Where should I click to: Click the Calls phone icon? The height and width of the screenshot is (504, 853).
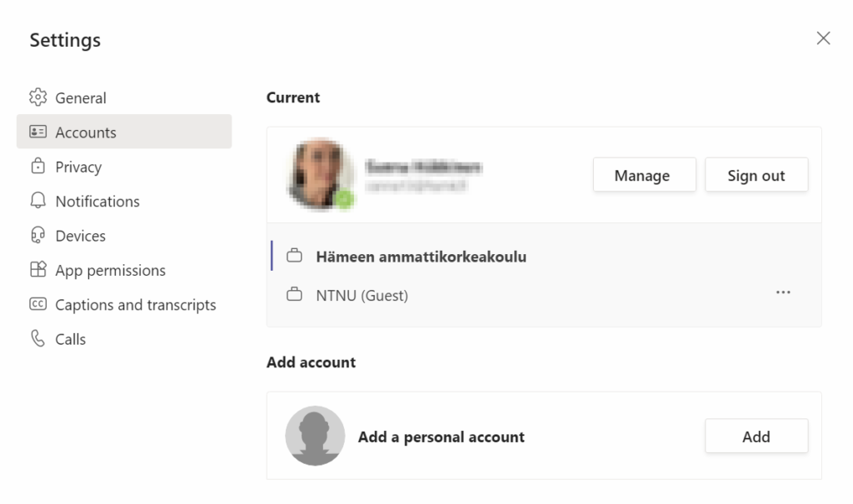click(38, 338)
